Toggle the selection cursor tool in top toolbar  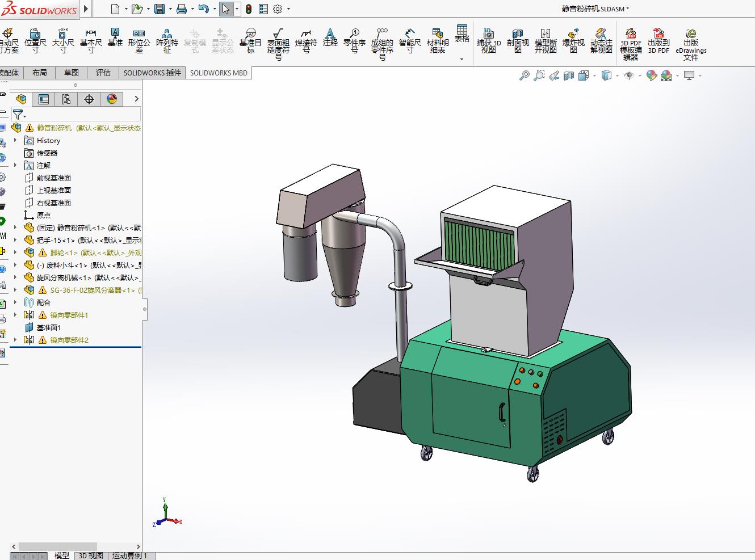tap(226, 9)
